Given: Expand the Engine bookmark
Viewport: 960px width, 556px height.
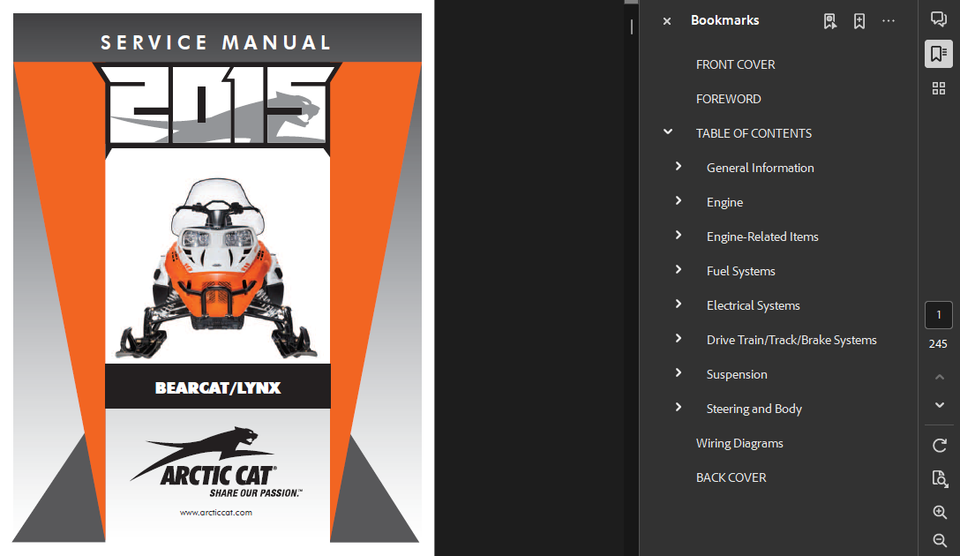Looking at the screenshot, I should click(x=678, y=201).
